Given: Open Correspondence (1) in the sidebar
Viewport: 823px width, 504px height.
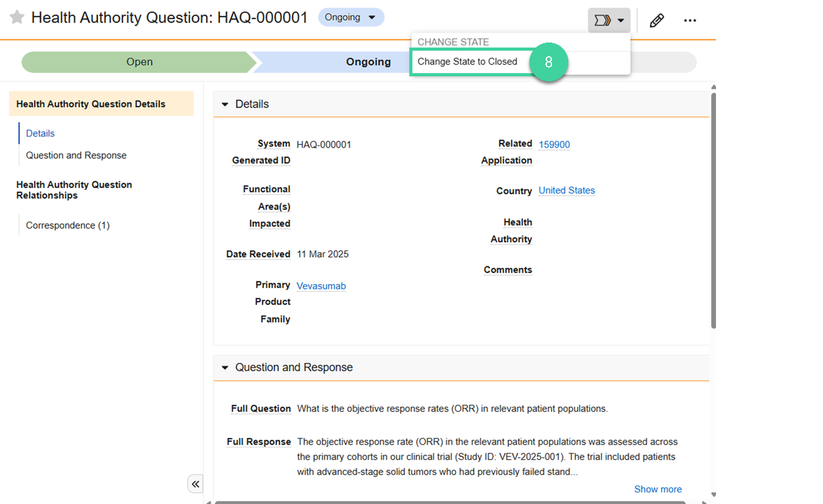Looking at the screenshot, I should point(68,225).
